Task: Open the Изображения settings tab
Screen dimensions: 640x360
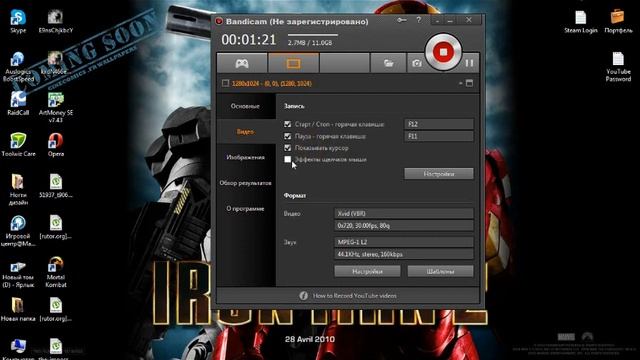Action: coord(245,158)
